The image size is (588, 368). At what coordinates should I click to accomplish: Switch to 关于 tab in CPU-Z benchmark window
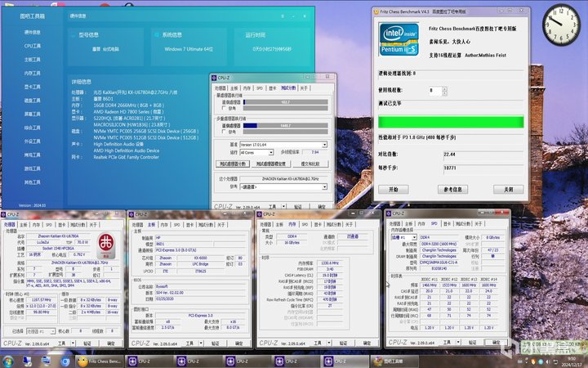[304, 88]
